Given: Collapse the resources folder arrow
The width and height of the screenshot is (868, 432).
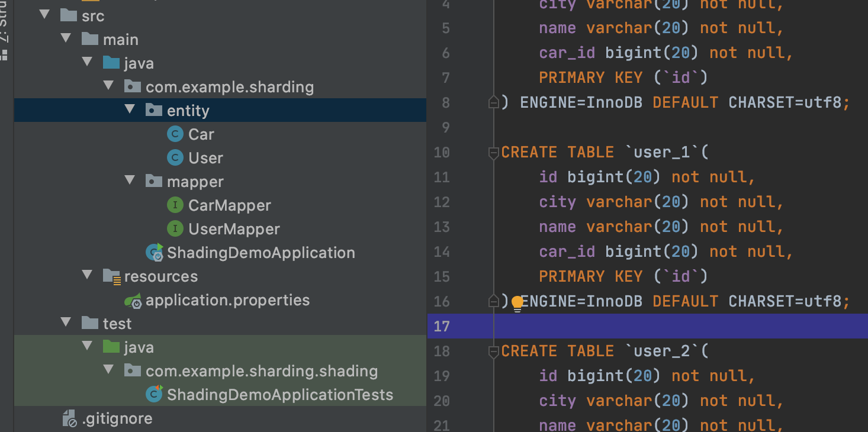Looking at the screenshot, I should (x=87, y=275).
